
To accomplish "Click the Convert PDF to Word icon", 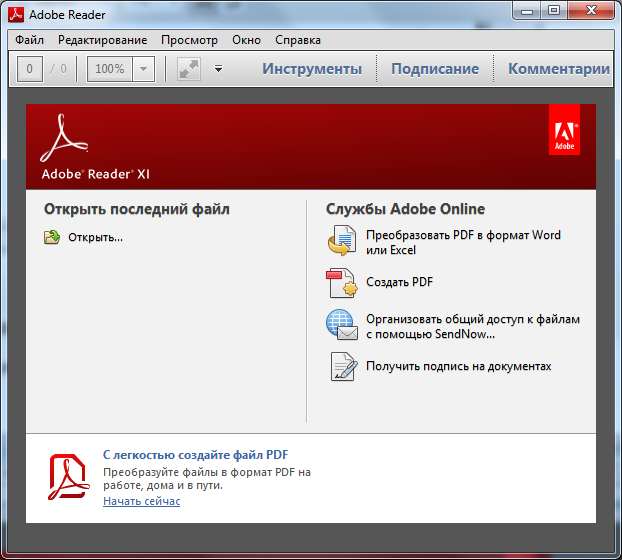I will point(342,240).
